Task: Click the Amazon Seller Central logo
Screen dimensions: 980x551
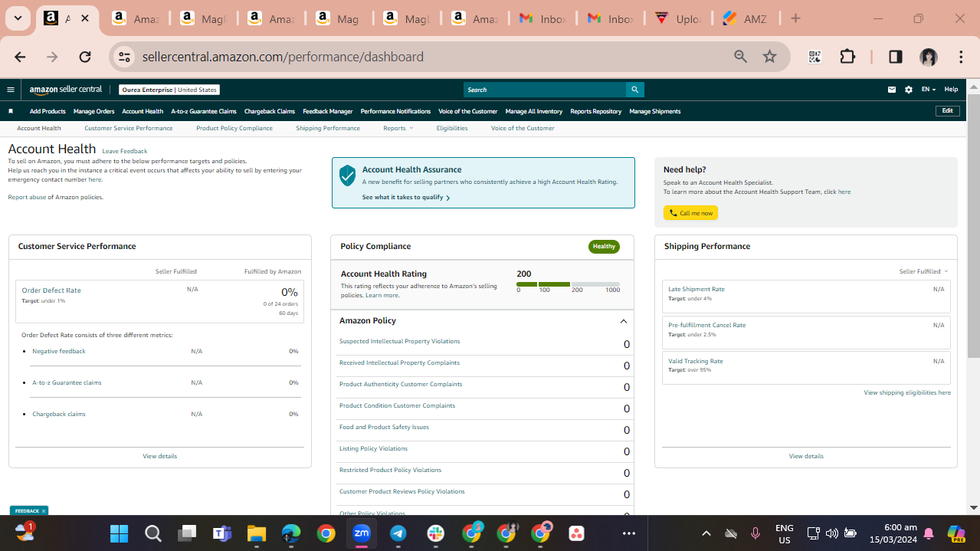Action: coord(66,90)
